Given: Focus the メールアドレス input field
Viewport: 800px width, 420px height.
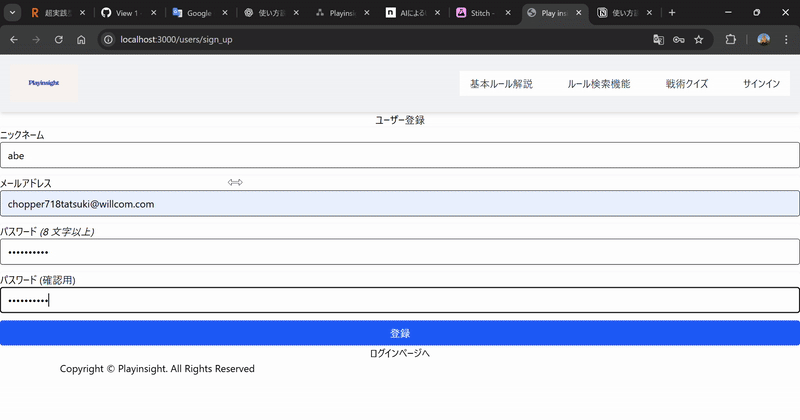Looking at the screenshot, I should [x=400, y=204].
